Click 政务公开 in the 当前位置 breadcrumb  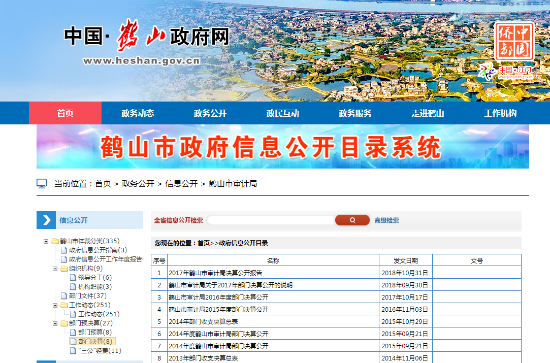pos(138,183)
